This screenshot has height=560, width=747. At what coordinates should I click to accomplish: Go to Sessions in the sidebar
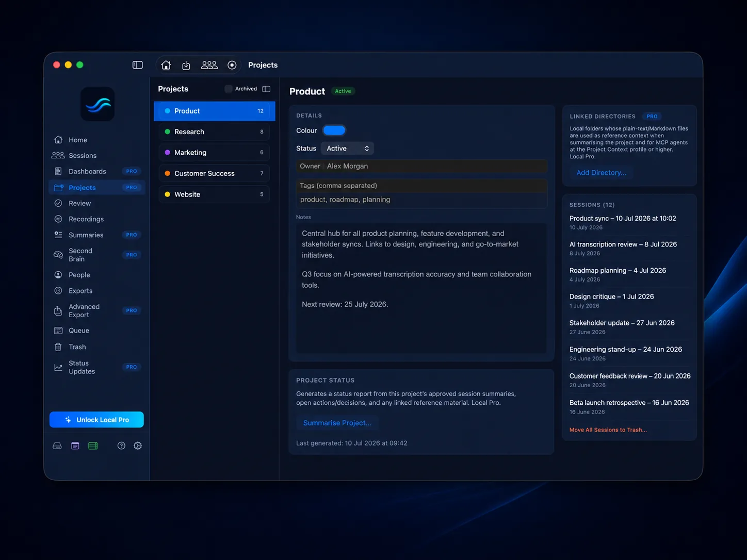pos(97,155)
